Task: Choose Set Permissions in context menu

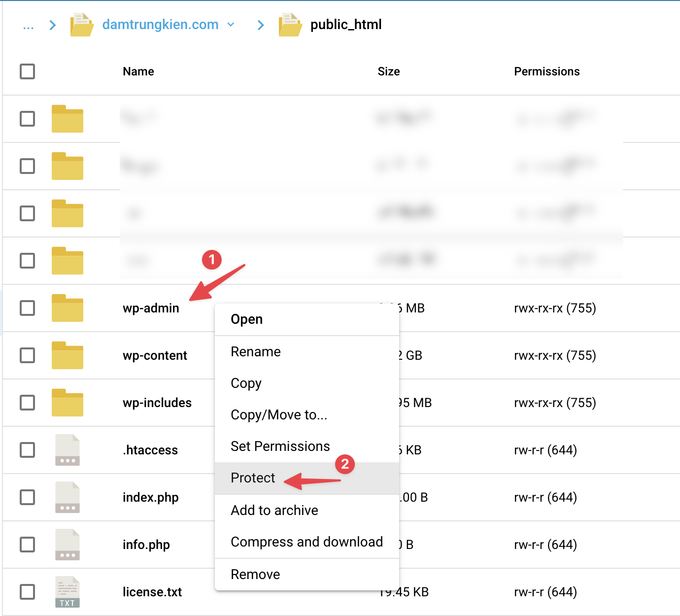Action: 307,446
